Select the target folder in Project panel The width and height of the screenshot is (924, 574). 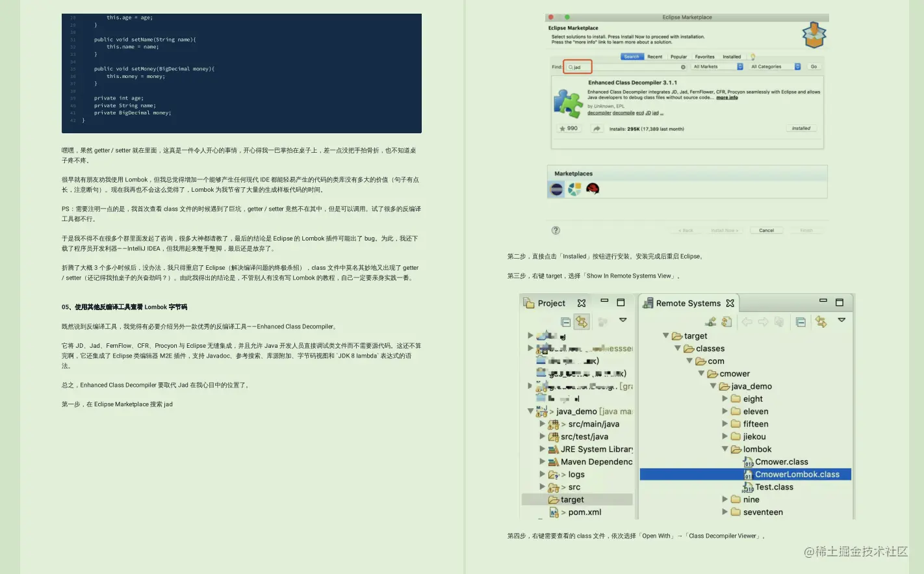[x=577, y=500]
